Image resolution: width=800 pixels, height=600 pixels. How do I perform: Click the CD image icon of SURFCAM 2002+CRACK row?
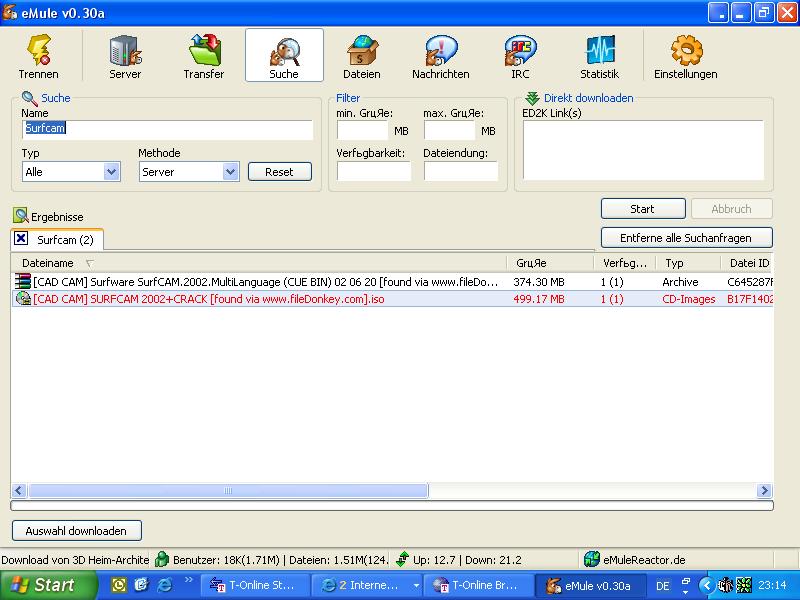tap(23, 298)
